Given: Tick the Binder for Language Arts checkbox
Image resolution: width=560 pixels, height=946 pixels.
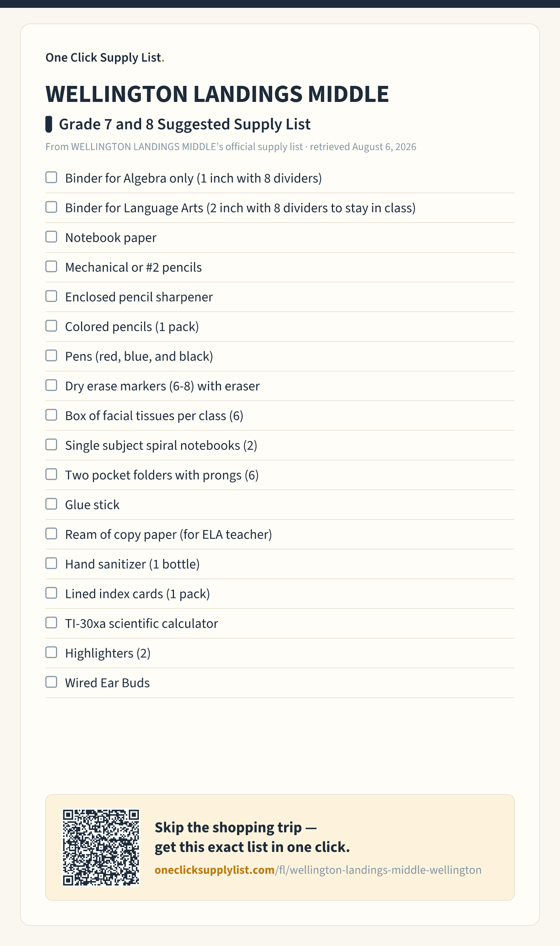Looking at the screenshot, I should pos(51,207).
